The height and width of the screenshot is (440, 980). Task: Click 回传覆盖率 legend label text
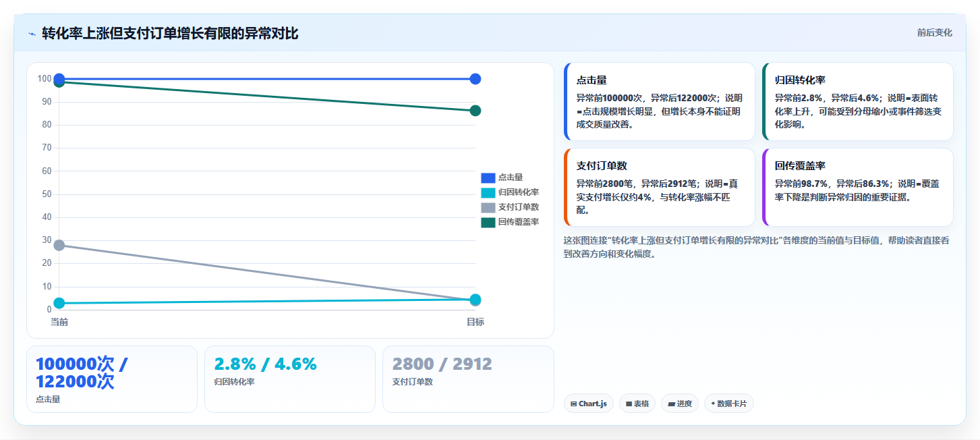click(x=519, y=222)
